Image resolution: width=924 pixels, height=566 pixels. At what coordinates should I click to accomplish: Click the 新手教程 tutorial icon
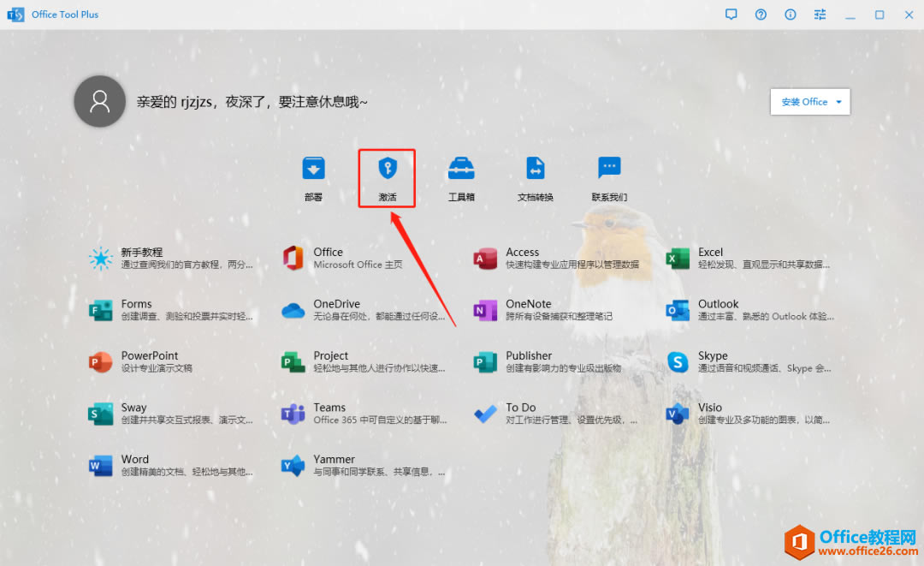[101, 259]
